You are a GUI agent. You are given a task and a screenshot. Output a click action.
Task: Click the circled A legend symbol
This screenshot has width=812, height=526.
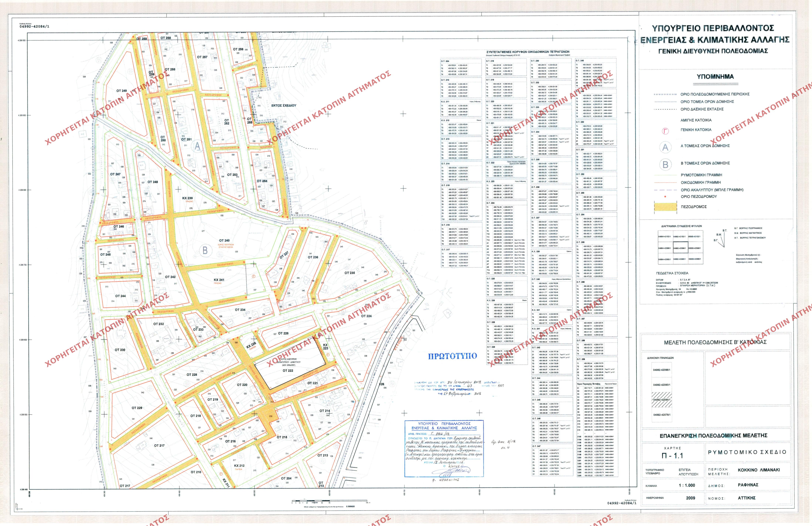(665, 147)
